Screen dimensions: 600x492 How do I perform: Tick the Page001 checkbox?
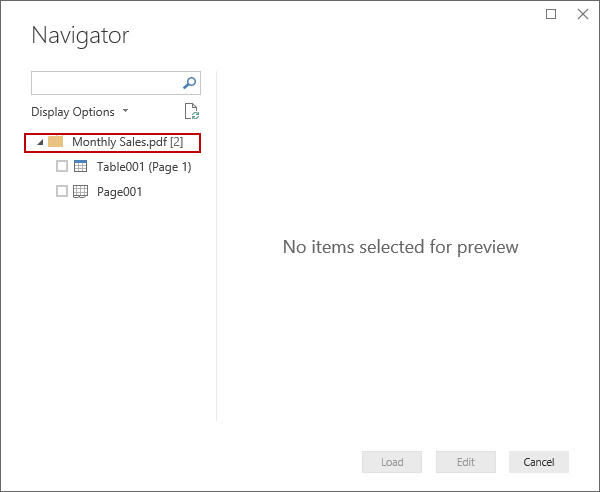(x=62, y=191)
